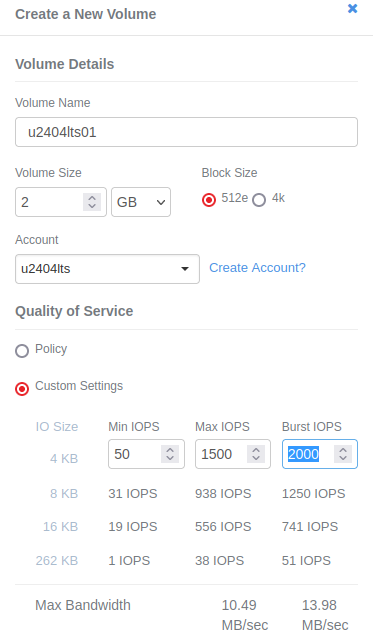Click the Create Account? link

tap(257, 268)
